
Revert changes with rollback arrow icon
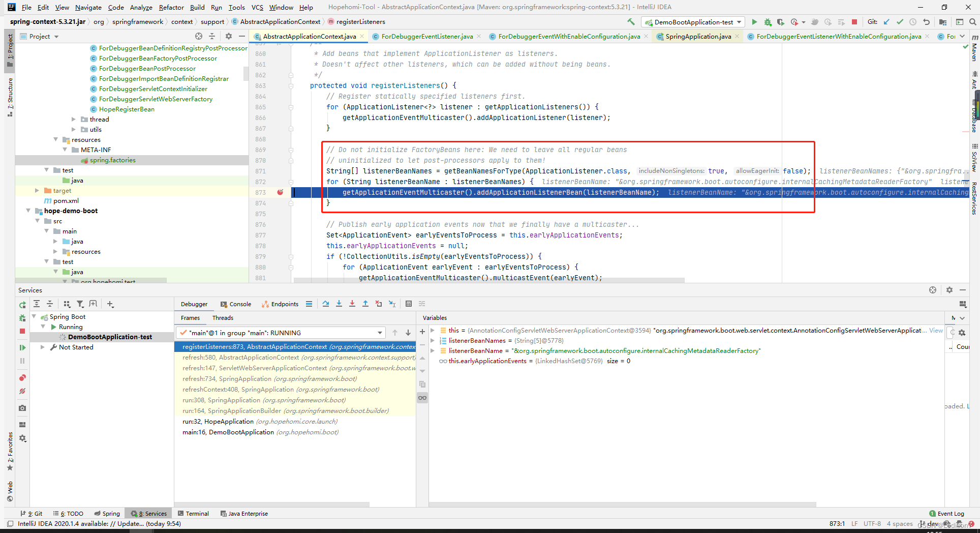pos(926,22)
